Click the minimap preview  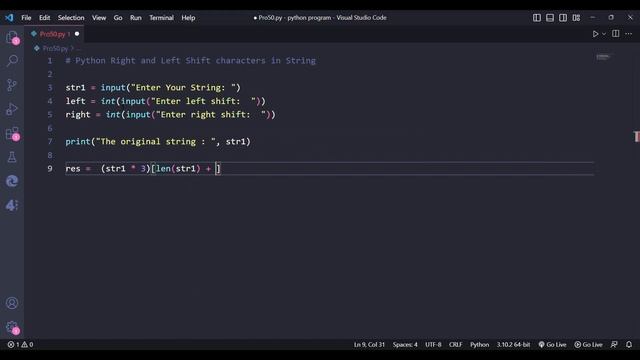click(x=603, y=57)
